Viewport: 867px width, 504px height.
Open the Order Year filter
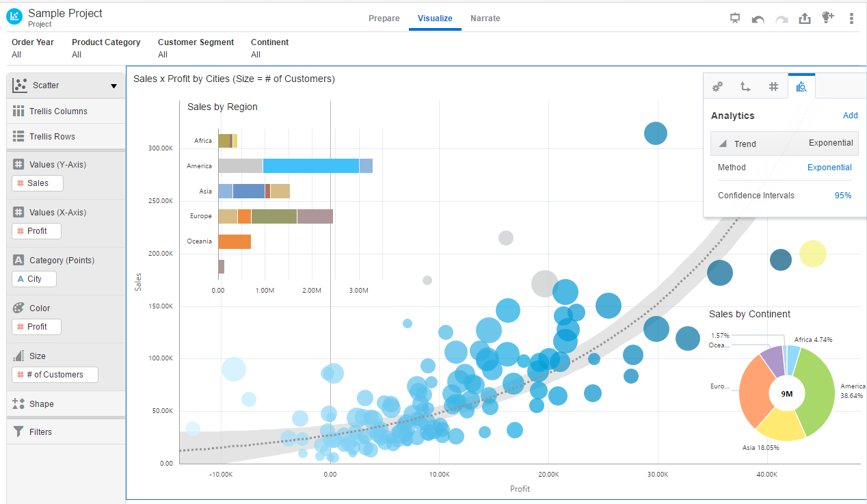(33, 48)
